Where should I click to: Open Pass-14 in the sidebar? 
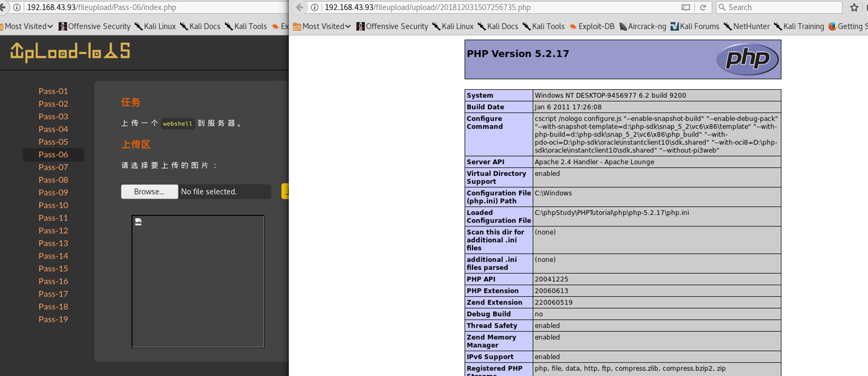(x=53, y=256)
